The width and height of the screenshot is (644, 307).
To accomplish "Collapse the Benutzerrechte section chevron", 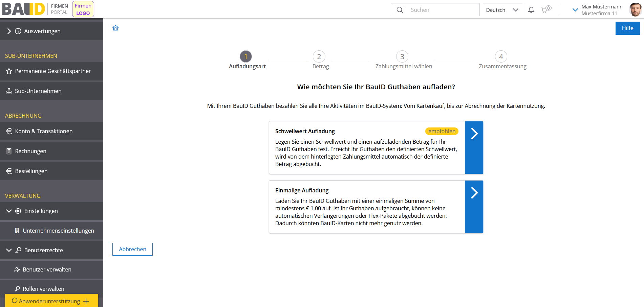I will click(x=9, y=250).
